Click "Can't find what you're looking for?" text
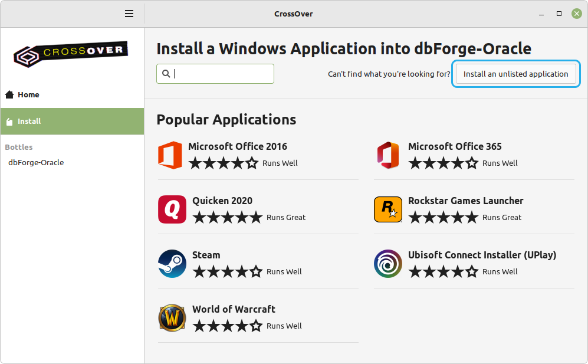Screen dimensions: 588x364 tap(389, 74)
